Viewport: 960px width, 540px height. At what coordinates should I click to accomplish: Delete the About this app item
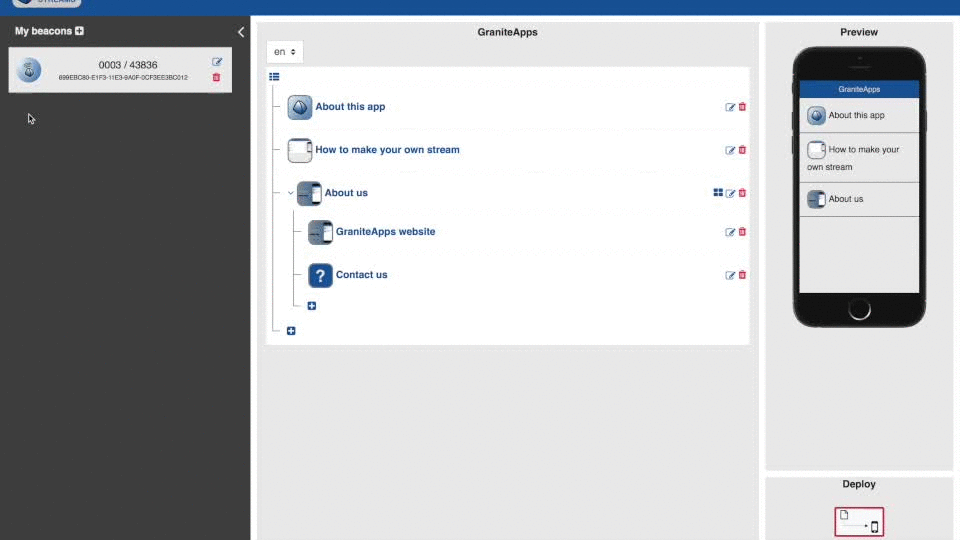(742, 107)
